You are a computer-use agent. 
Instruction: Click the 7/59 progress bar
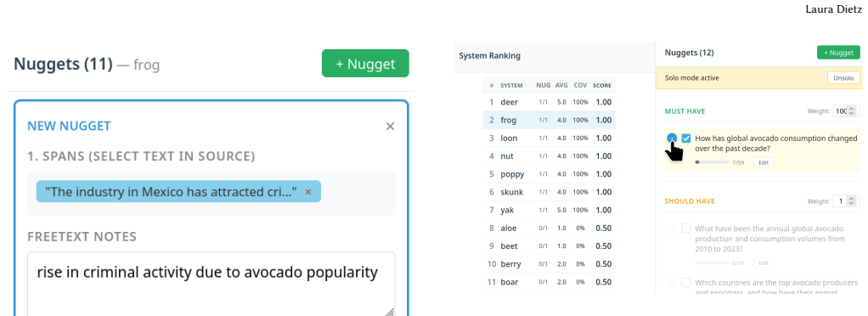[712, 163]
